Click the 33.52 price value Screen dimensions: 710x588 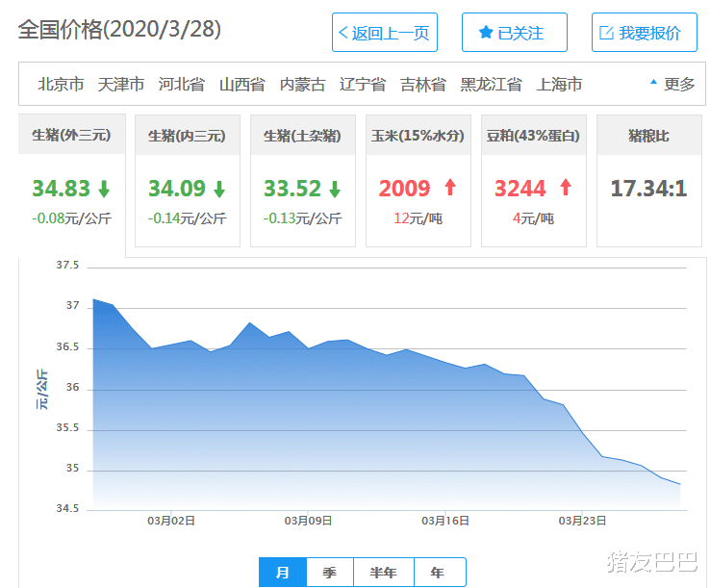click(x=292, y=189)
